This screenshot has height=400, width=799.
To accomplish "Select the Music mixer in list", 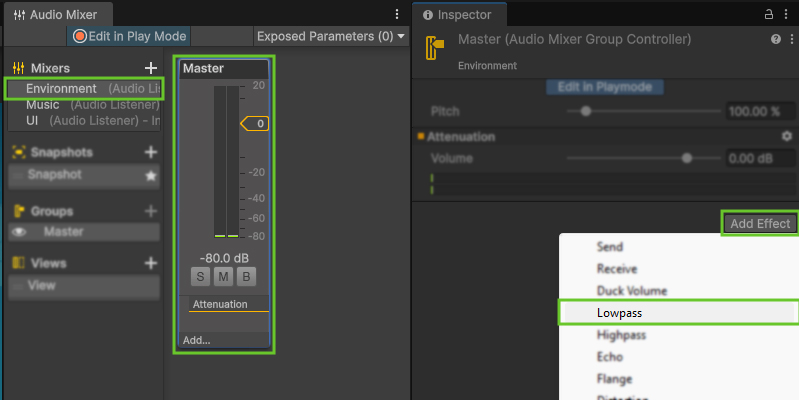I will [43, 105].
